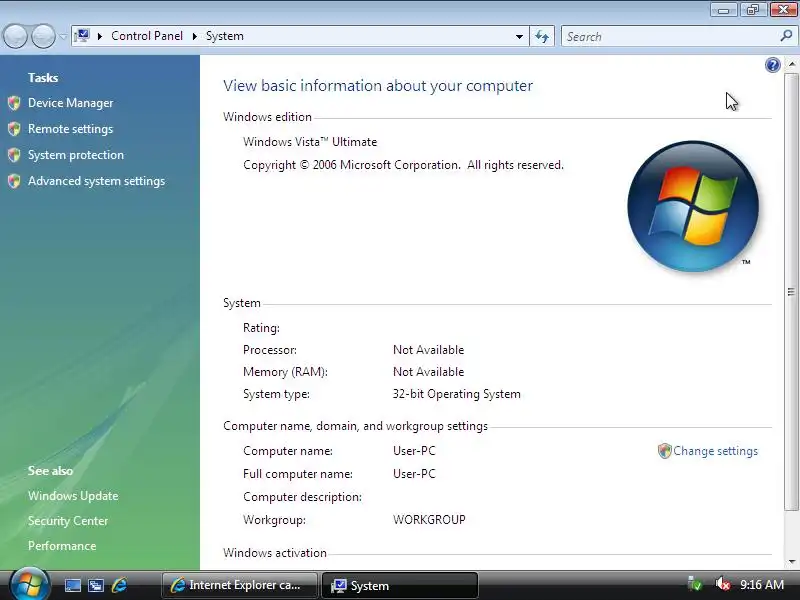Open Performance under See also

click(x=62, y=546)
